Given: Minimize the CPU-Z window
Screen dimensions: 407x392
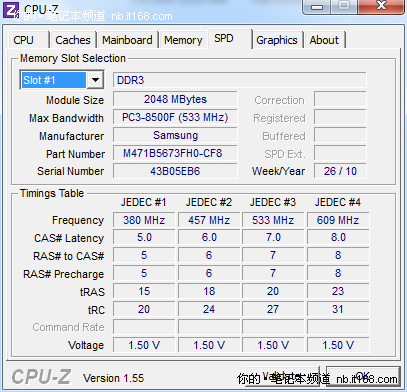Looking at the screenshot, I should coord(317,7).
